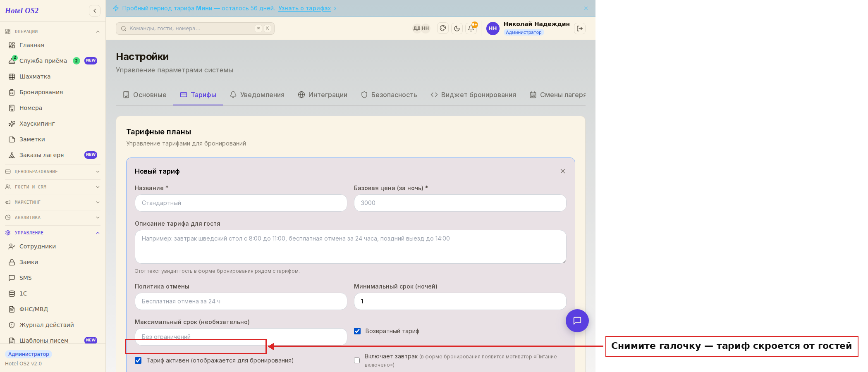Switch to Виджет бронирования tab
Screen dimensions: 868x372
pos(473,95)
